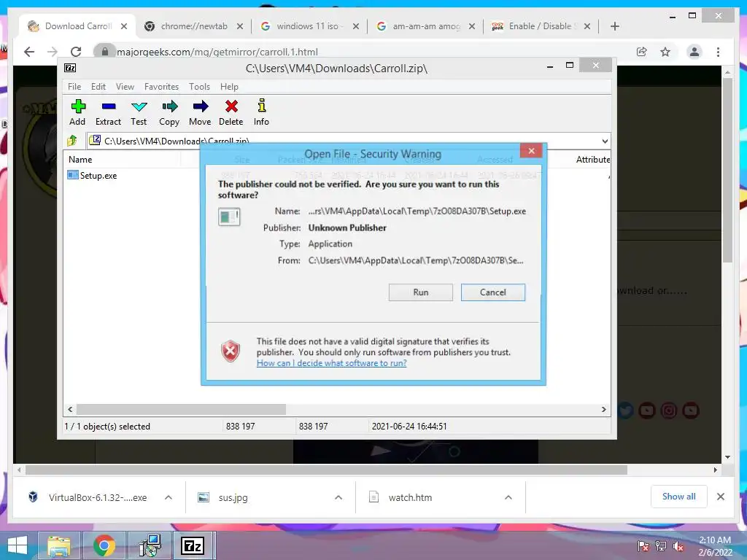Viewport: 747px width, 560px height.
Task: Expand the 7-Zip address path dropdown
Action: [605, 141]
